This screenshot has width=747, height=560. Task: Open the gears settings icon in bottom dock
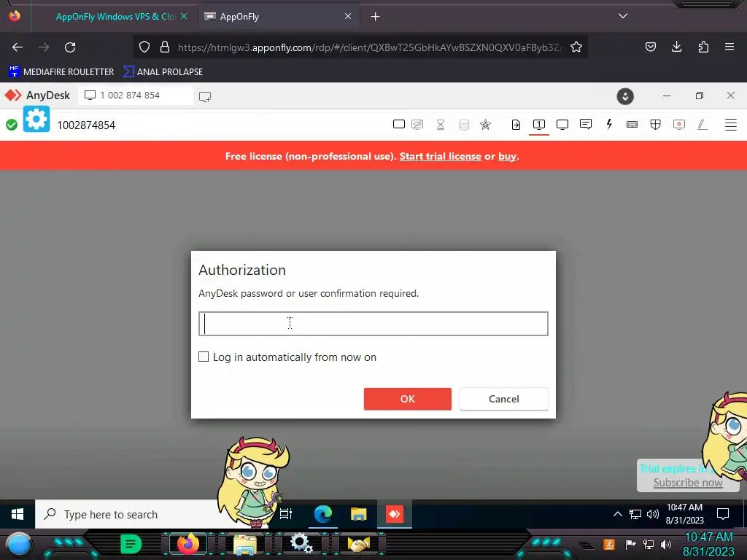coord(301,543)
